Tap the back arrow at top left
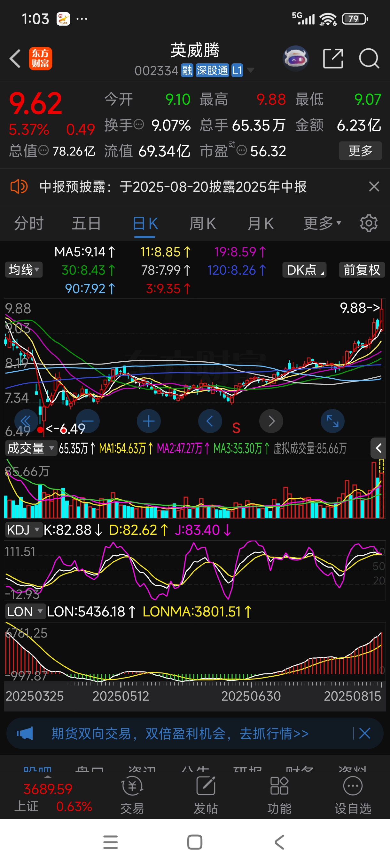 coord(15,59)
